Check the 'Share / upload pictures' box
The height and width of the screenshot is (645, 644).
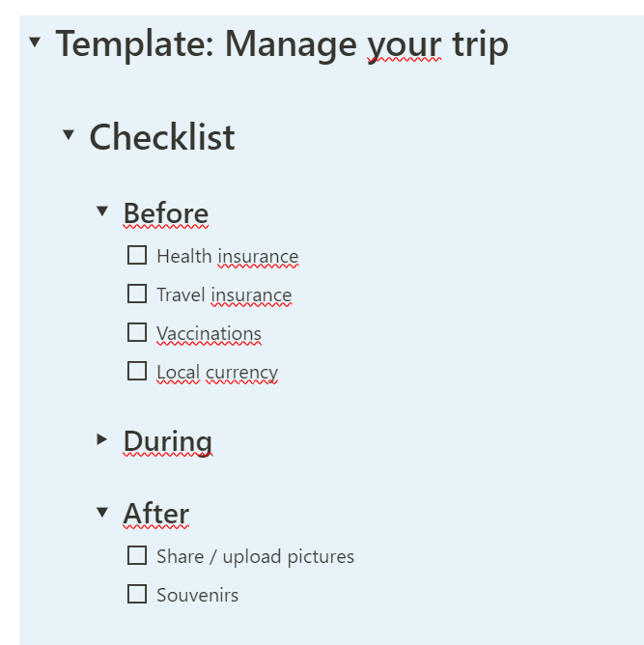[x=137, y=556]
